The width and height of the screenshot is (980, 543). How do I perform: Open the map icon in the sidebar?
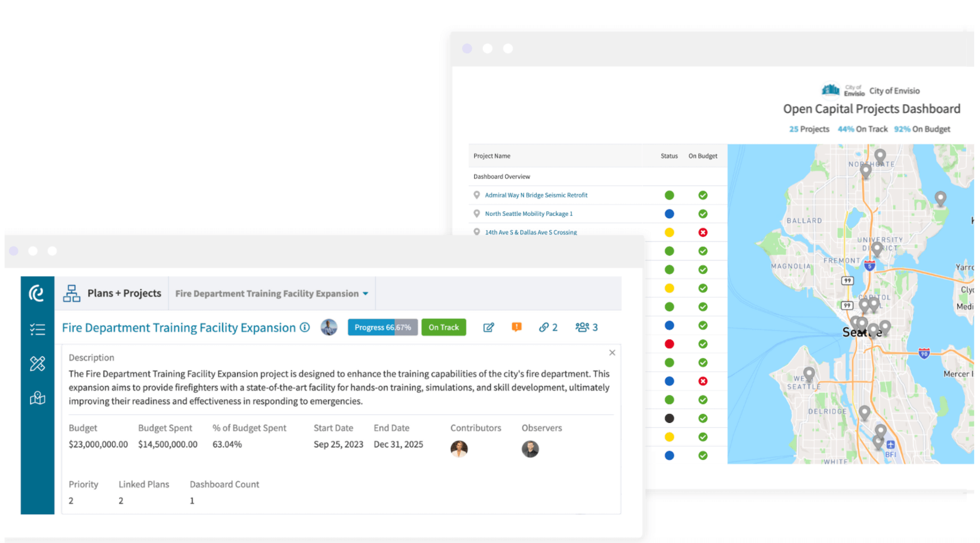tap(38, 398)
